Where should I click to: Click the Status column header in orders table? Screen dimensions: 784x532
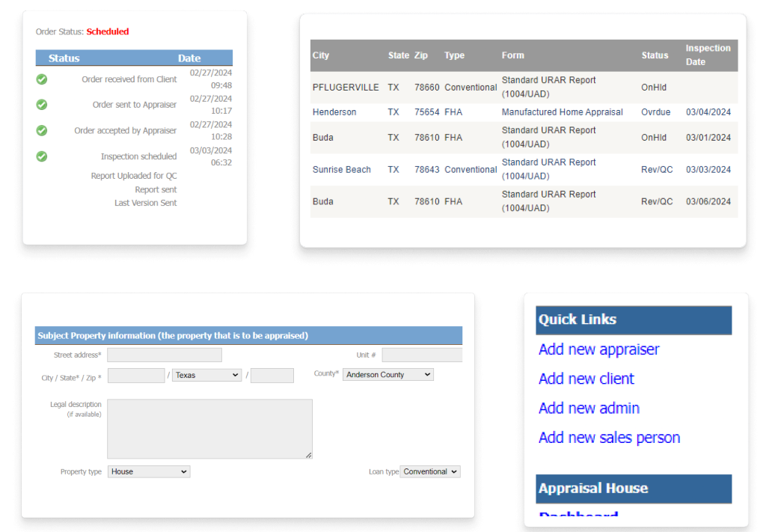(655, 55)
